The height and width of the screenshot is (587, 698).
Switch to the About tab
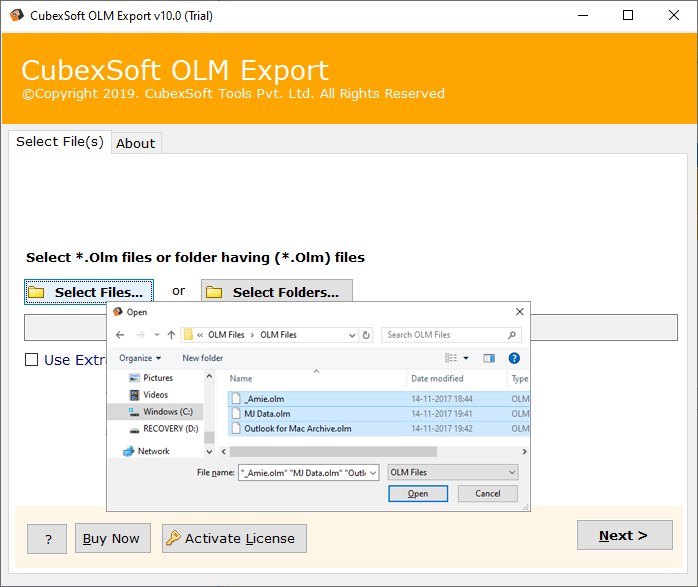click(135, 143)
